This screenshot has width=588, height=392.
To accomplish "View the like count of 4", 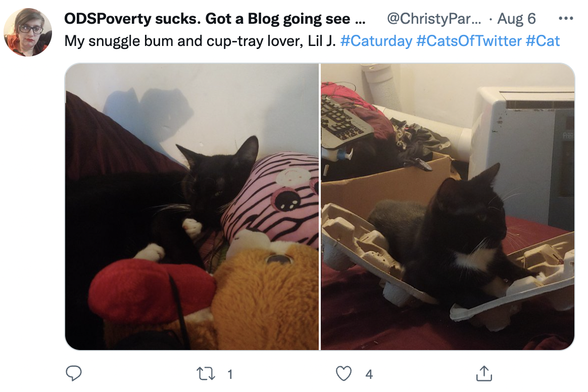I will click(369, 374).
